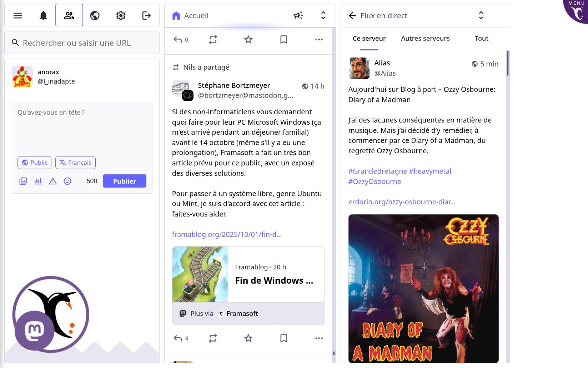Image resolution: width=588 pixels, height=368 pixels.
Task: Switch to the Autres serveurs tab
Action: [x=425, y=39]
